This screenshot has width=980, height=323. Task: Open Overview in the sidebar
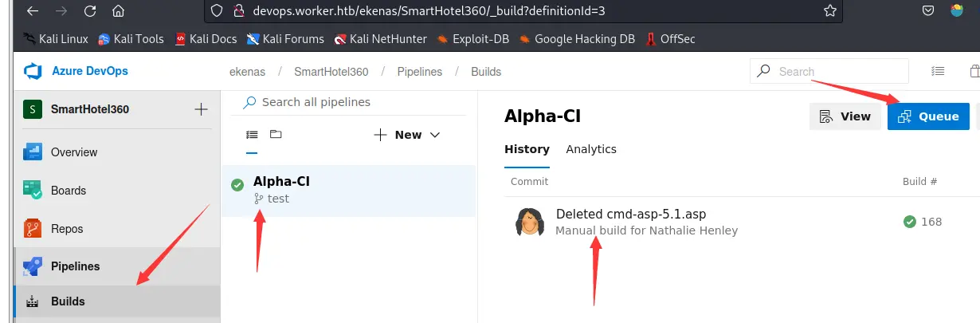[x=73, y=152]
